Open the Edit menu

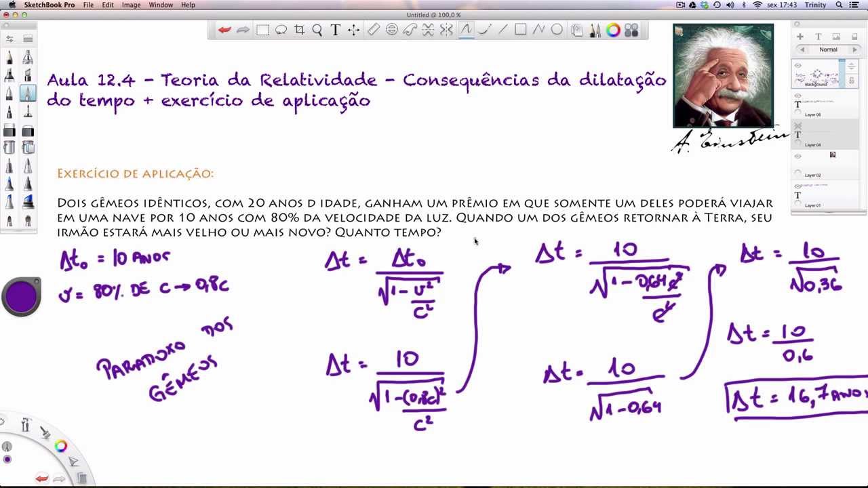108,5
